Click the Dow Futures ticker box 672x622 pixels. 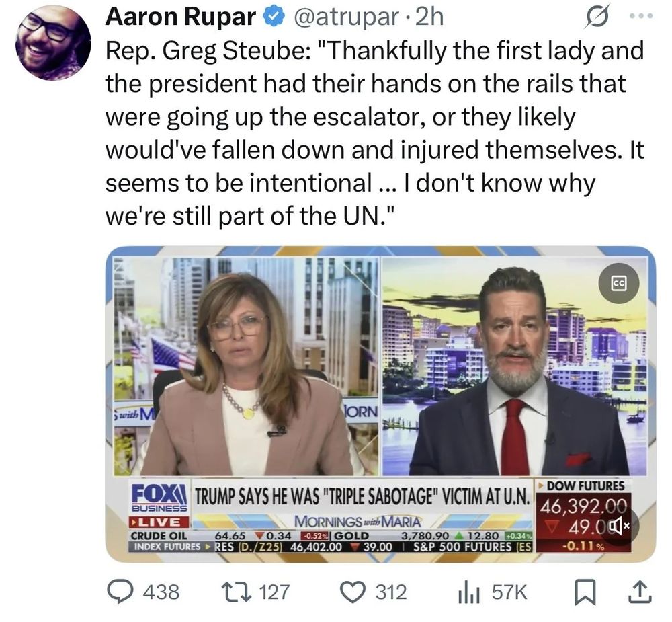coord(583,516)
